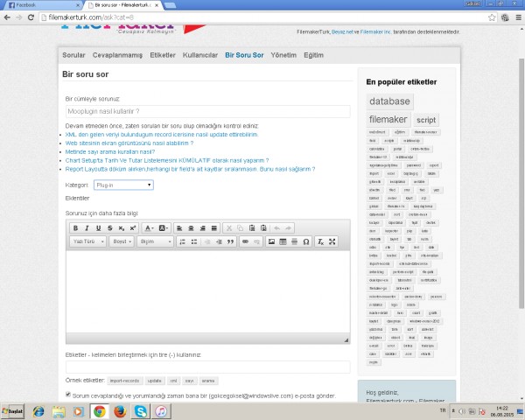Open the text color picker
525x420 pixels.
tap(149, 228)
